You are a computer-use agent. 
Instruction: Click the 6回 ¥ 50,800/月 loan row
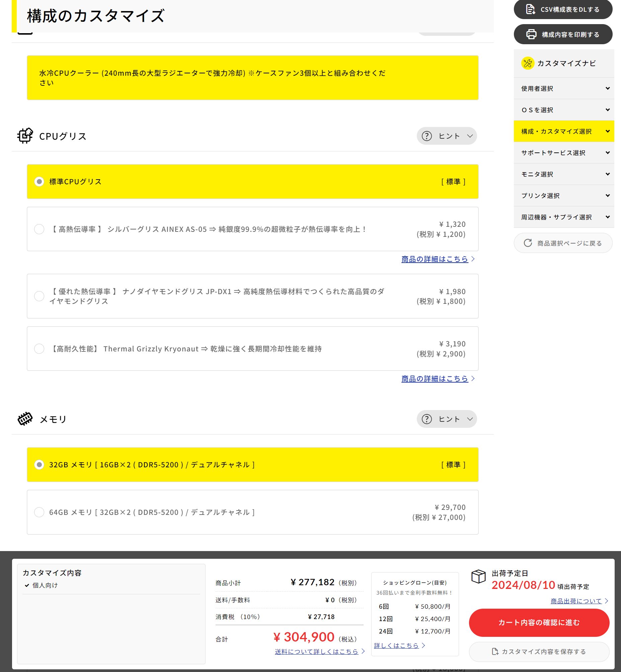415,606
